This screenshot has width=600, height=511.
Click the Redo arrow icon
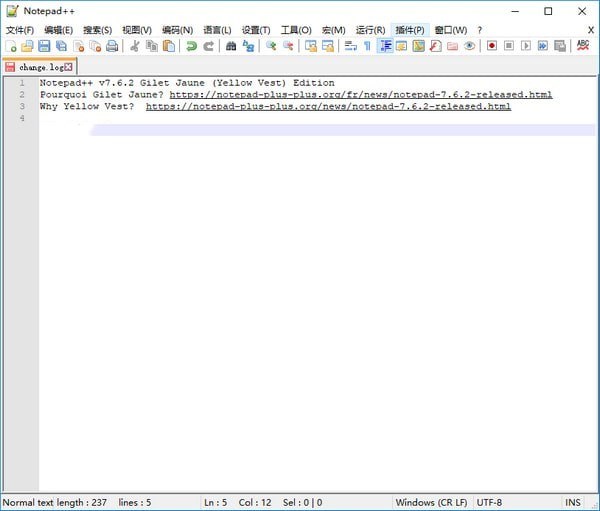coord(208,46)
